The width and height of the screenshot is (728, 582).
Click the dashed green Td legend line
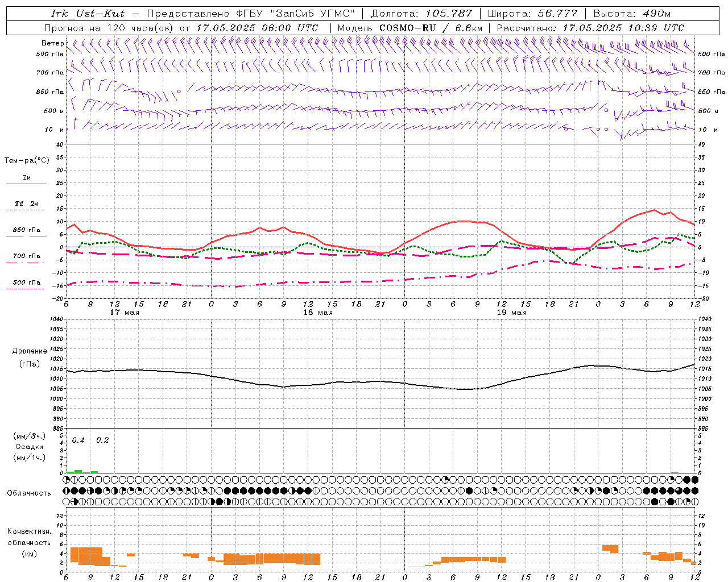27,210
